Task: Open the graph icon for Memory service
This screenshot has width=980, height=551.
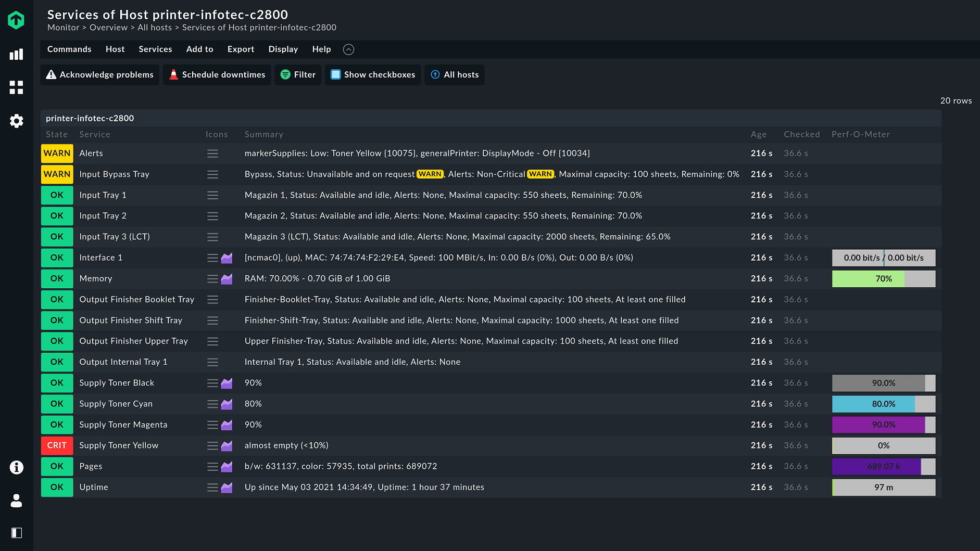Action: 227,278
